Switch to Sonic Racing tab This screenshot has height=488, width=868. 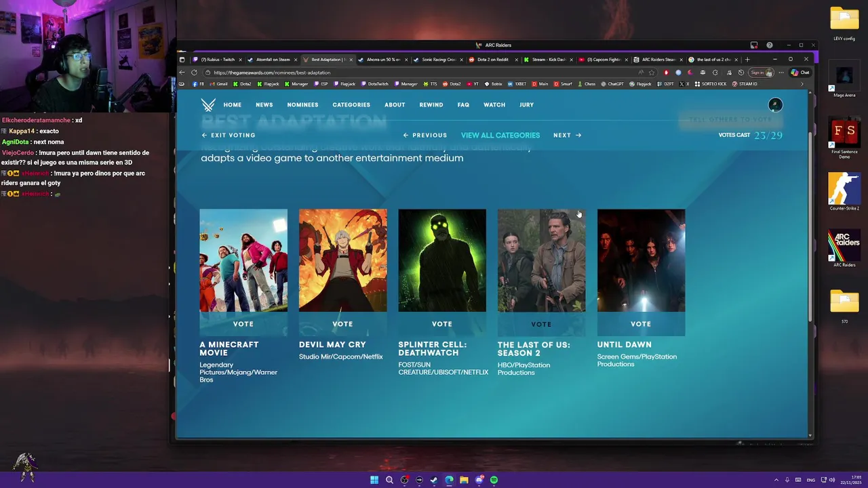coord(437,60)
